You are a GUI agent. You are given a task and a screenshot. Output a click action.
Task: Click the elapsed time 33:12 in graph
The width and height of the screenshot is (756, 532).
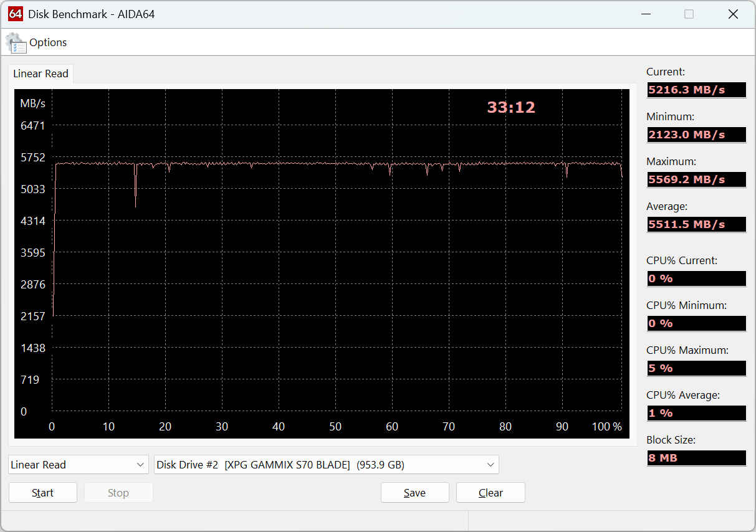(x=511, y=108)
